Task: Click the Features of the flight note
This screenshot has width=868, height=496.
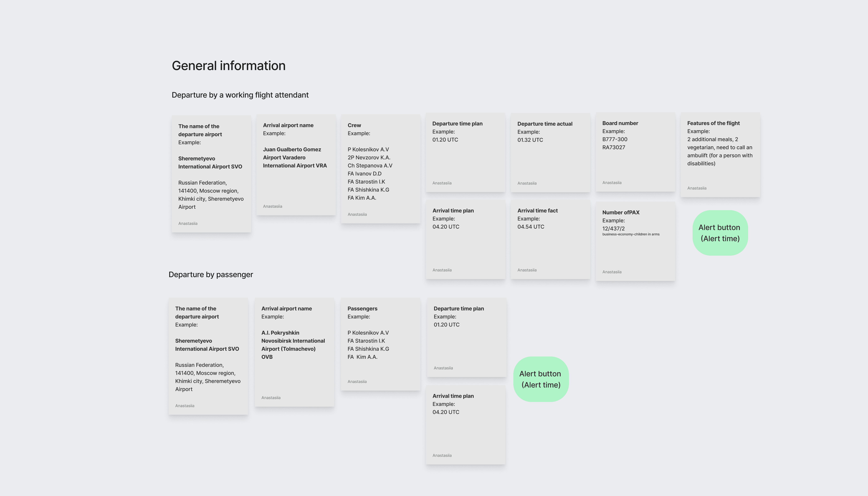Action: pos(720,155)
